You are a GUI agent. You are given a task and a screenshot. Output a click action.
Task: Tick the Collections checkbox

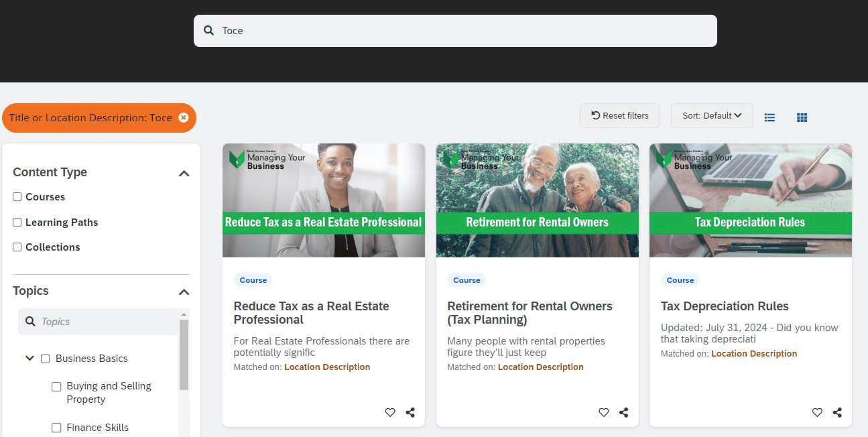pyautogui.click(x=17, y=247)
